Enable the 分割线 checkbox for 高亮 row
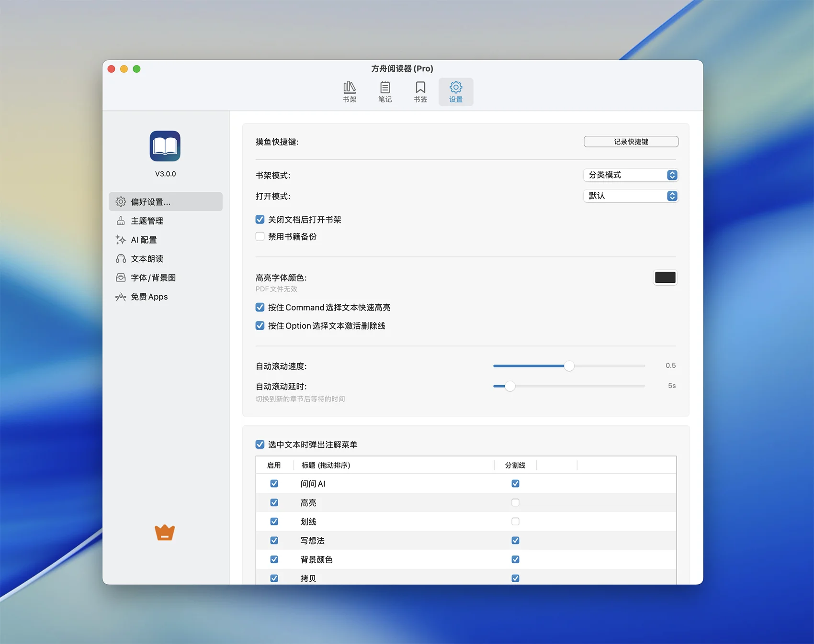Screen dimensions: 814x644 coord(515,503)
